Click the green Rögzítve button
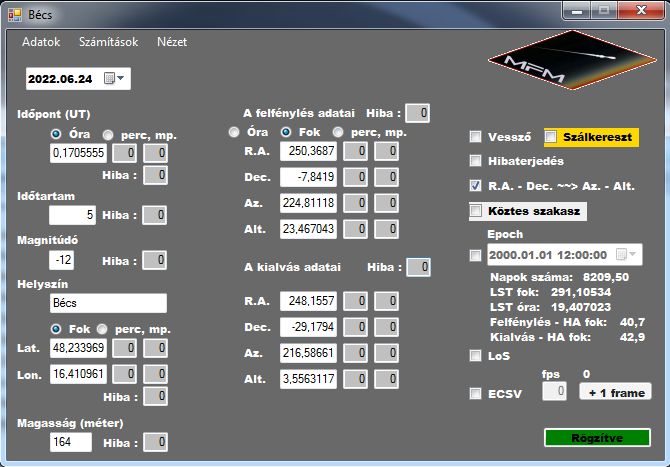 (597, 438)
